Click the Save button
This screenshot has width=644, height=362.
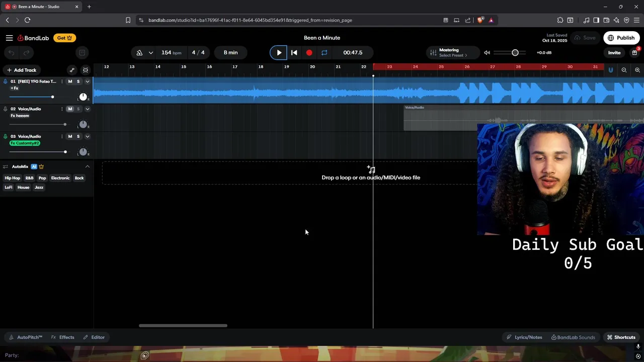585,38
